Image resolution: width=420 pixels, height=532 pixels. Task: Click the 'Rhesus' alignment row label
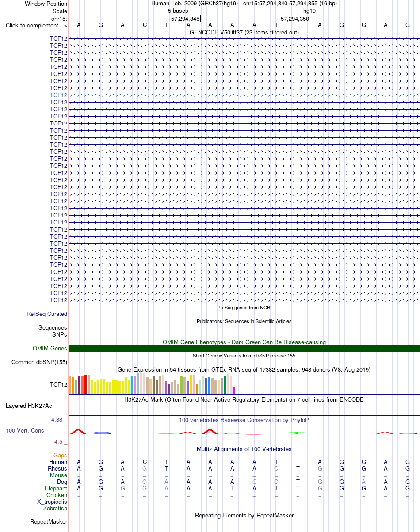57,468
